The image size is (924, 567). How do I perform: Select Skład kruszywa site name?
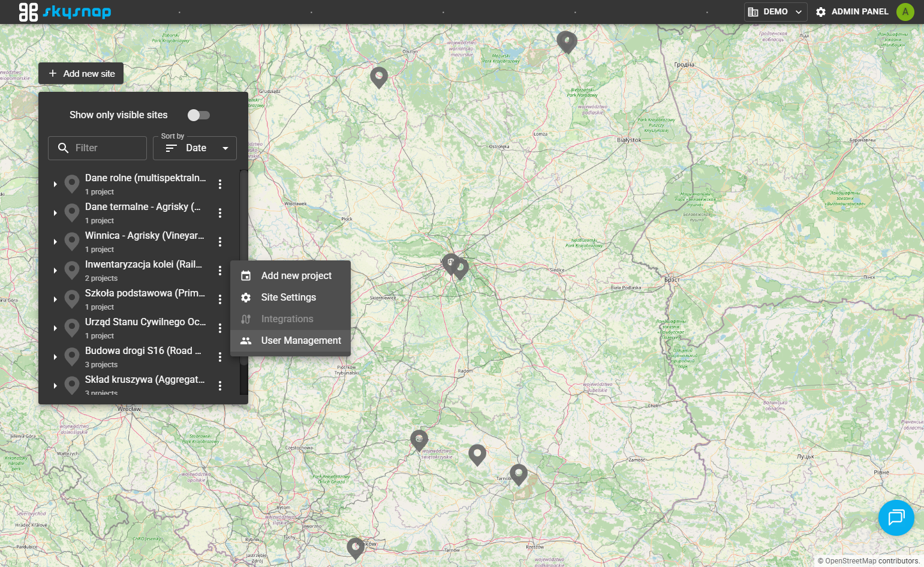tap(145, 380)
